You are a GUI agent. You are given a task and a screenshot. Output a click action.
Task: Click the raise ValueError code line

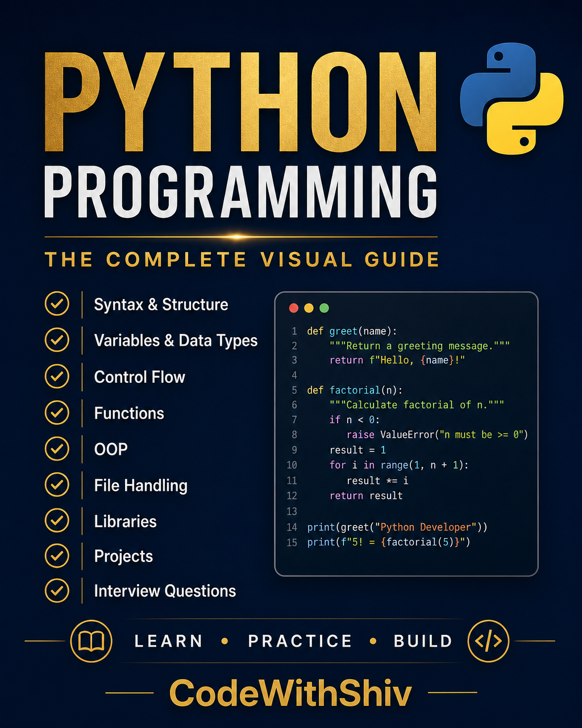tap(437, 435)
